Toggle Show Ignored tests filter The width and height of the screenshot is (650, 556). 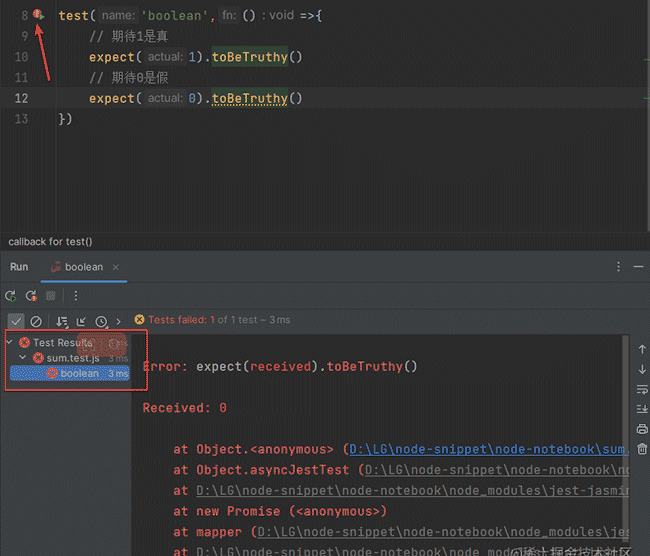(x=36, y=321)
